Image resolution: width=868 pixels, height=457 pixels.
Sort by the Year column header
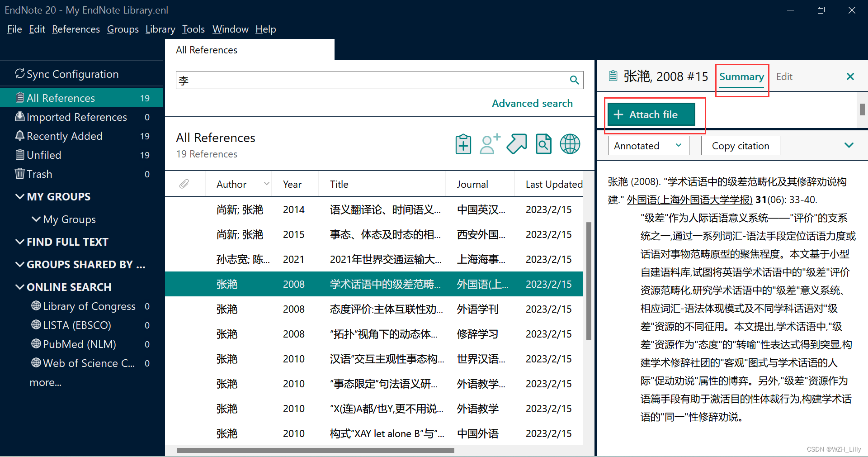click(x=295, y=184)
